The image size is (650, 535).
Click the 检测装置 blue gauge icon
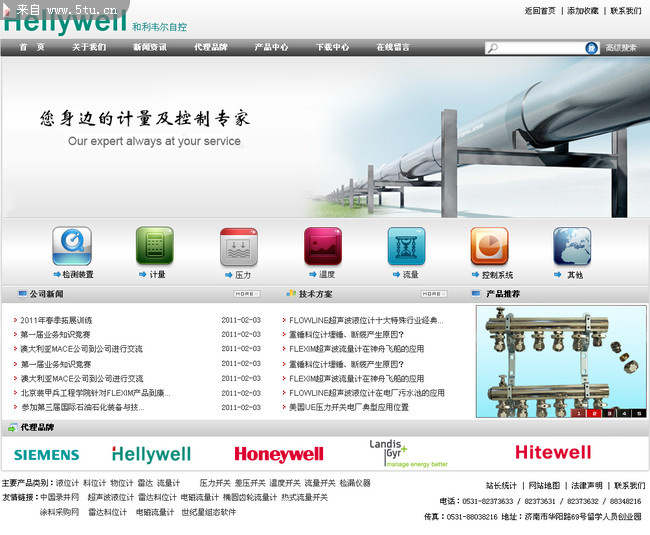(72, 246)
